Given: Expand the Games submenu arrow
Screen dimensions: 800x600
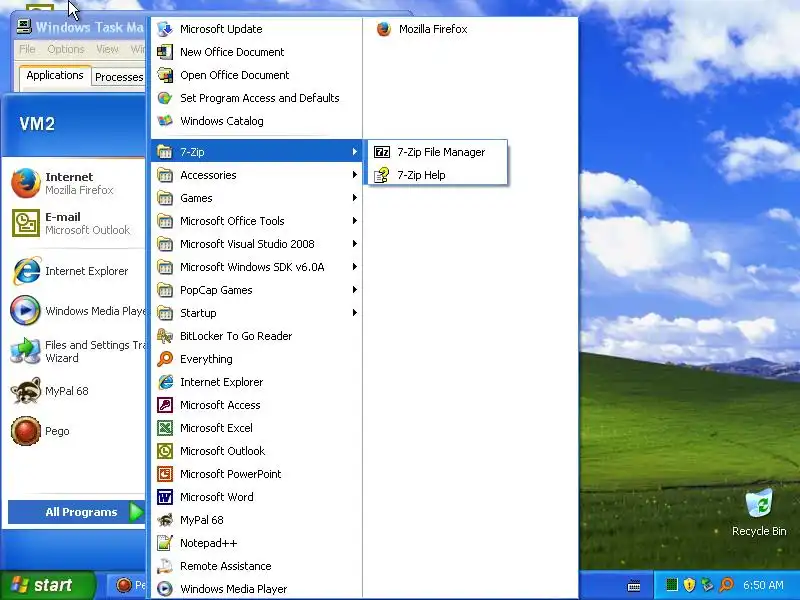Looking at the screenshot, I should (354, 198).
